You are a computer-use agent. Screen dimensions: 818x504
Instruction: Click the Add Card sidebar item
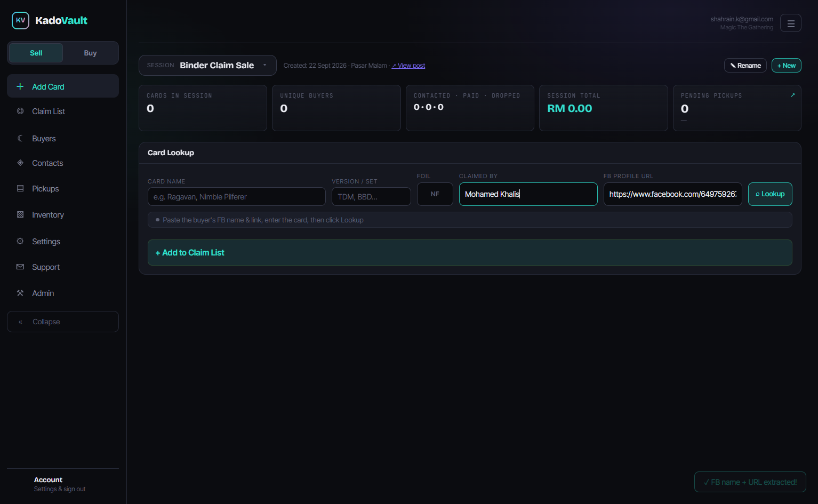tap(63, 86)
